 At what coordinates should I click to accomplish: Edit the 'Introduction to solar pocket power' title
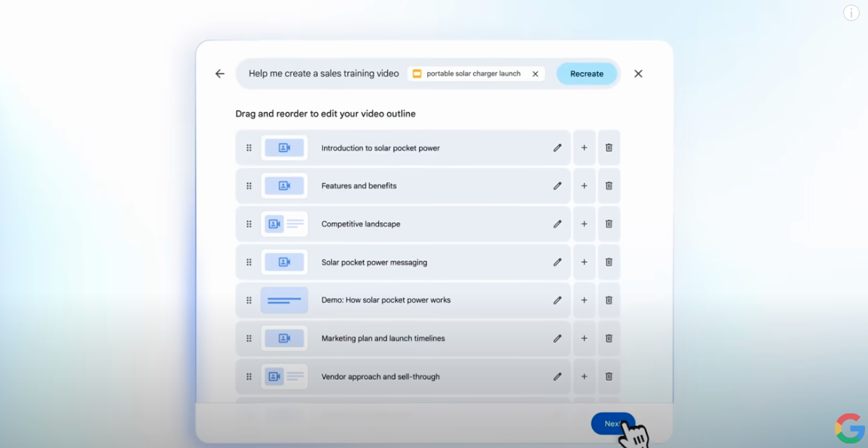click(558, 148)
